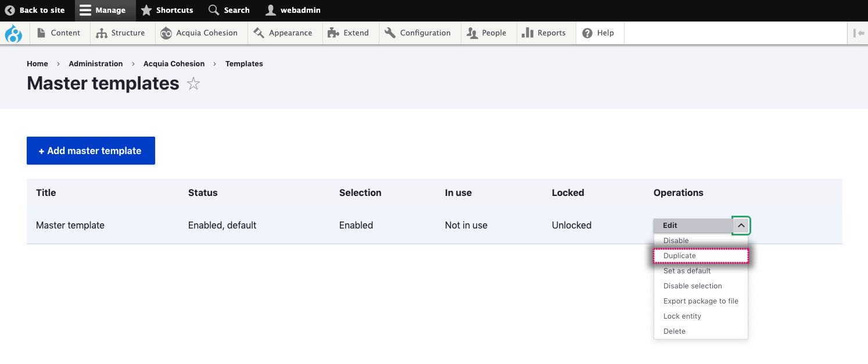Click the Add master template button
The image size is (868, 364).
[91, 151]
